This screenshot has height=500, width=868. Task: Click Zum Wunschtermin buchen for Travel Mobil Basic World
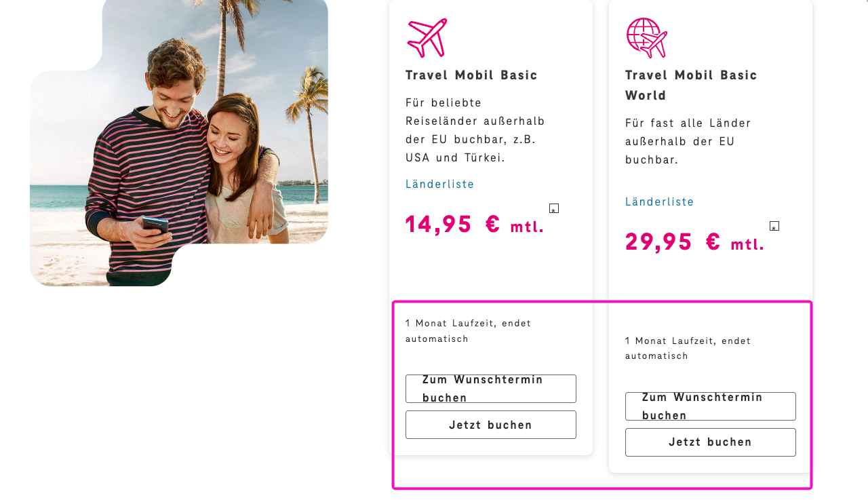click(x=710, y=406)
